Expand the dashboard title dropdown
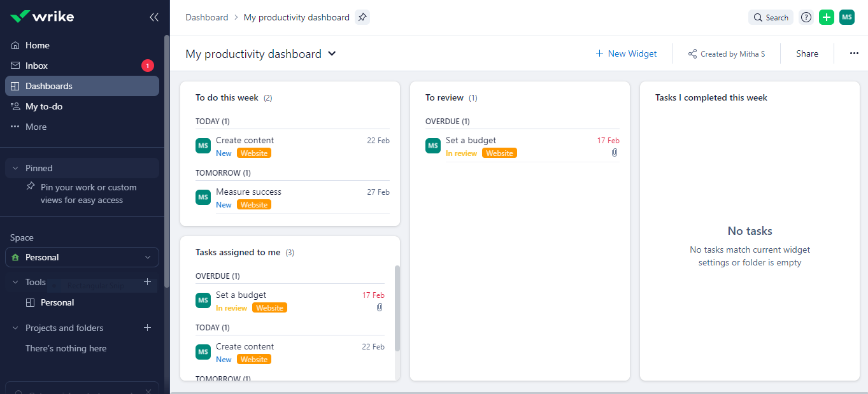This screenshot has height=394, width=868. pos(332,54)
